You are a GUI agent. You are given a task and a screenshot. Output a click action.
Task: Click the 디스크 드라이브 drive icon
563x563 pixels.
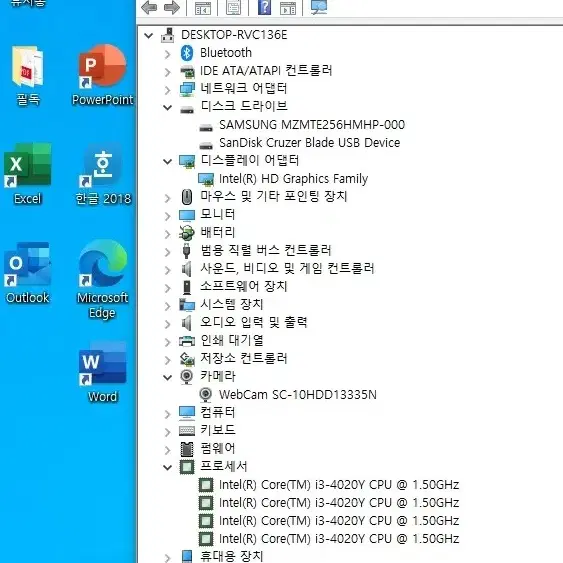point(187,109)
